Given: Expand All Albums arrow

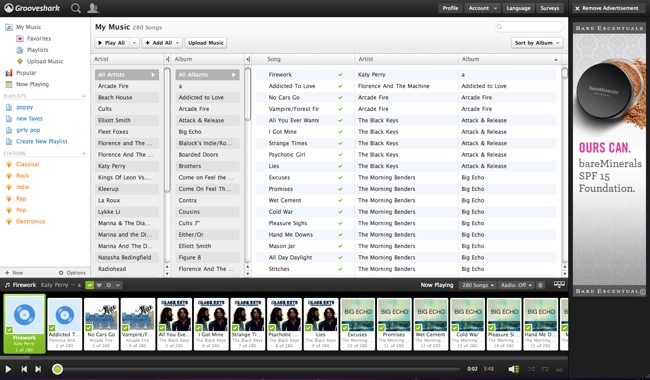Looking at the screenshot, I should coord(234,75).
